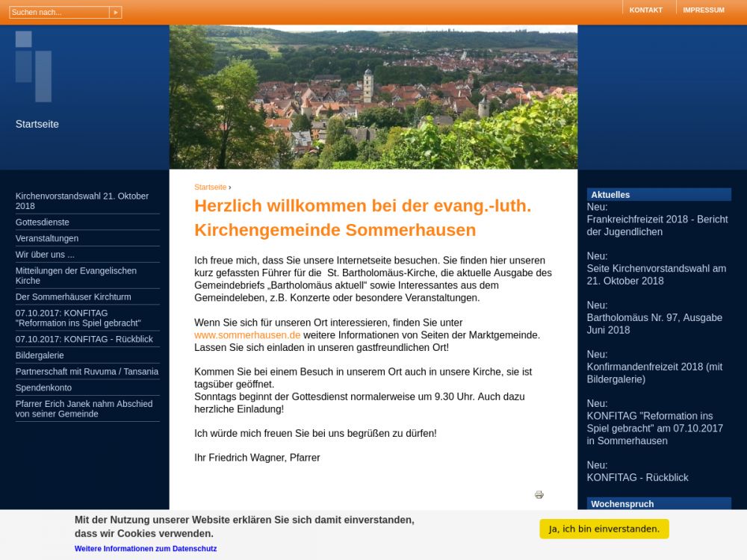The image size is (747, 560).
Task: Accept cookies with Ja, ich bin einverstanden
Action: point(604,529)
